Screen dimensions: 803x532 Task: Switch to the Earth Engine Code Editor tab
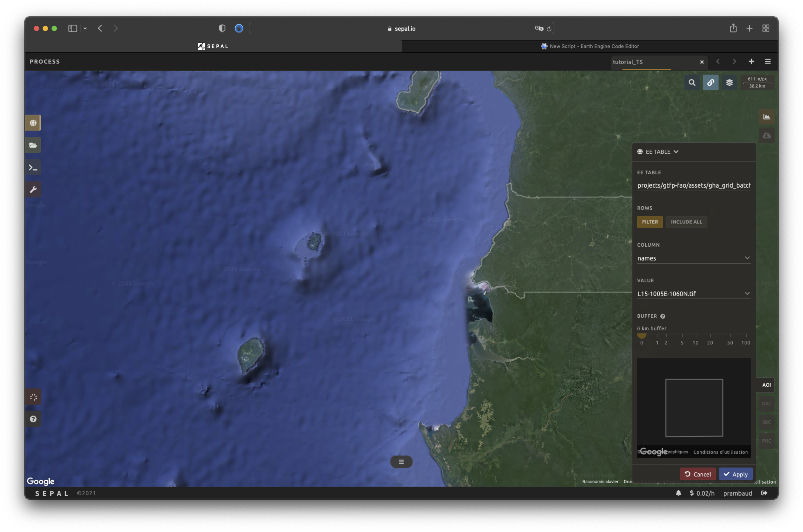point(590,46)
